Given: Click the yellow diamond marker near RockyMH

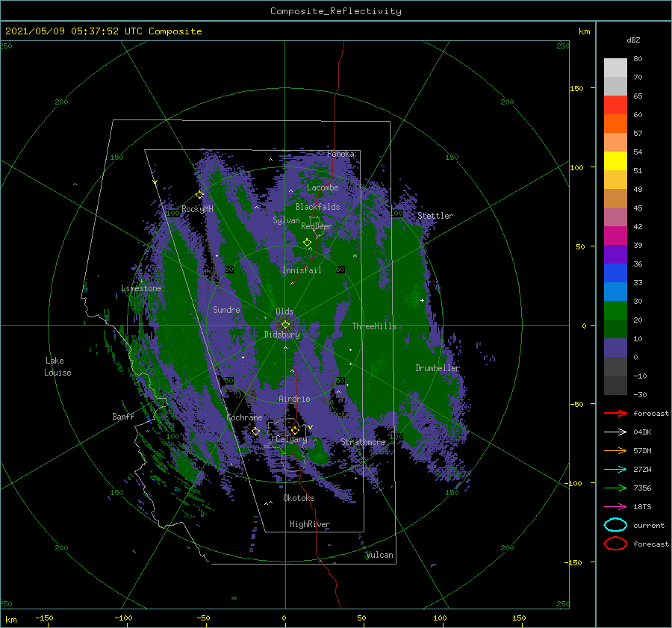Looking at the screenshot, I should click(x=199, y=195).
